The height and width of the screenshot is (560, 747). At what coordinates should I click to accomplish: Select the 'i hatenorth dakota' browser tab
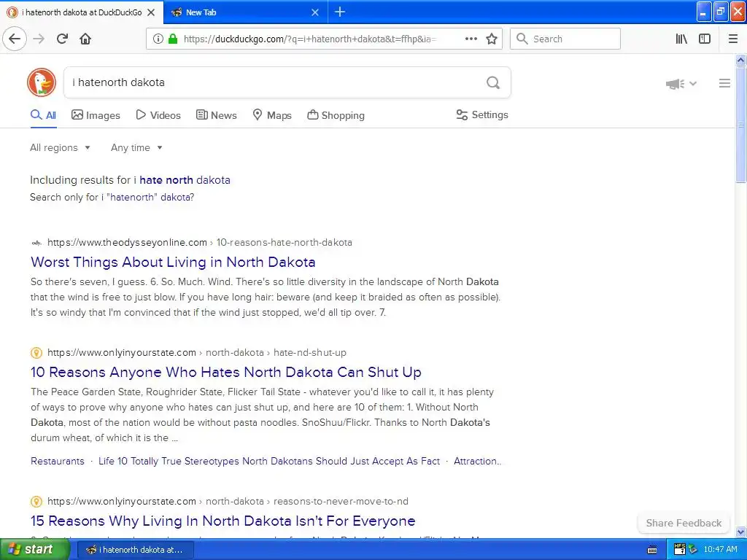pos(81,12)
